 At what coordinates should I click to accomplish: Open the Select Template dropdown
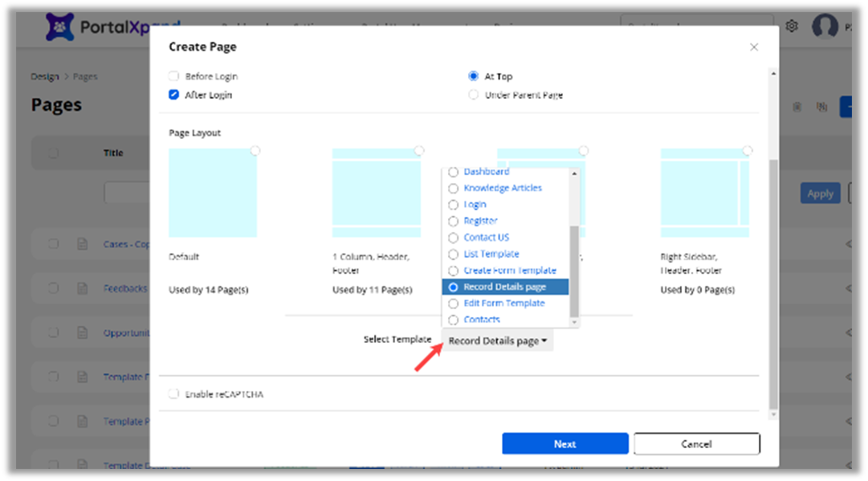[x=497, y=340]
